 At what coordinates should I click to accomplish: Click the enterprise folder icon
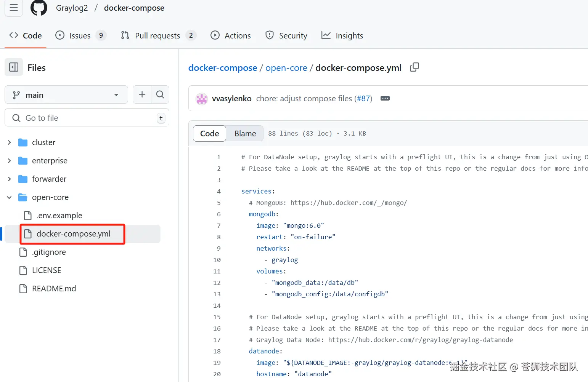tap(23, 161)
